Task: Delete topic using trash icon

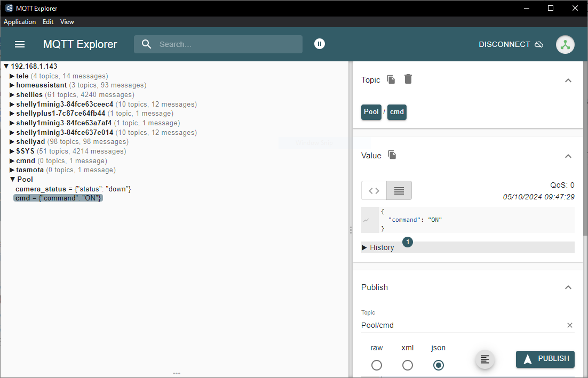Action: click(x=408, y=79)
